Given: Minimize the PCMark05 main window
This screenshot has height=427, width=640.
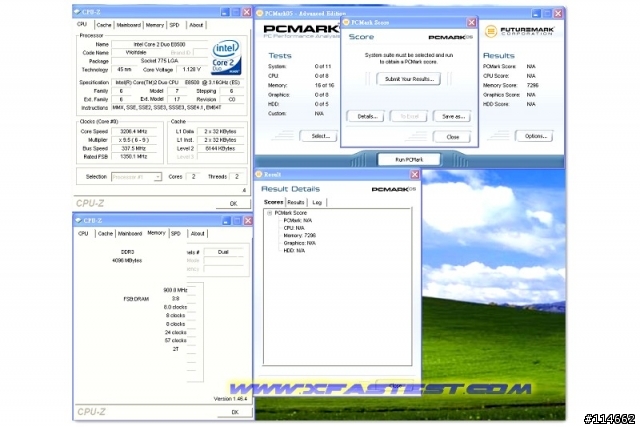Looking at the screenshot, I should coord(536,13).
